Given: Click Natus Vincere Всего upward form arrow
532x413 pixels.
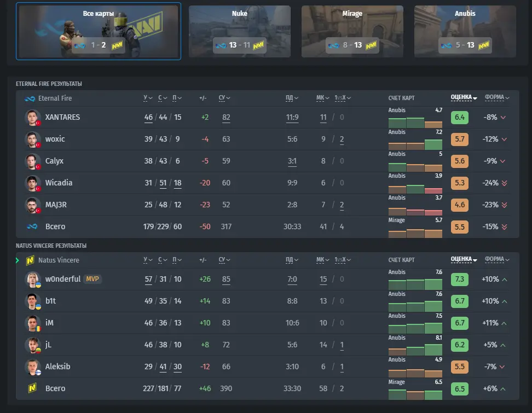Looking at the screenshot, I should pos(503,389).
